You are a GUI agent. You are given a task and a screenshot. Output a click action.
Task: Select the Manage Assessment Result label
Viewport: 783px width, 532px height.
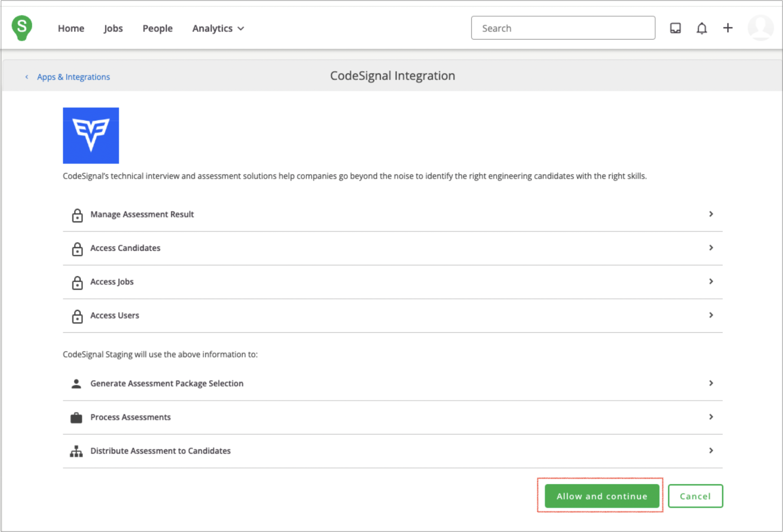tap(142, 214)
